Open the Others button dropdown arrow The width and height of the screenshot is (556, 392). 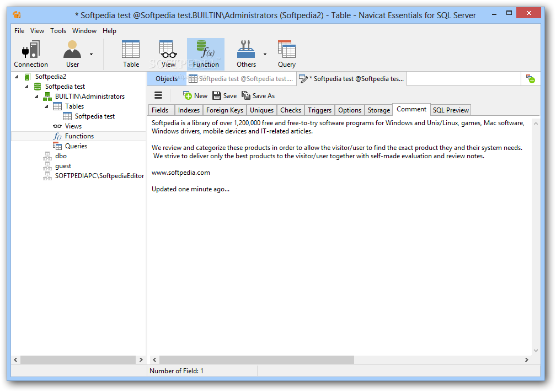click(x=265, y=54)
